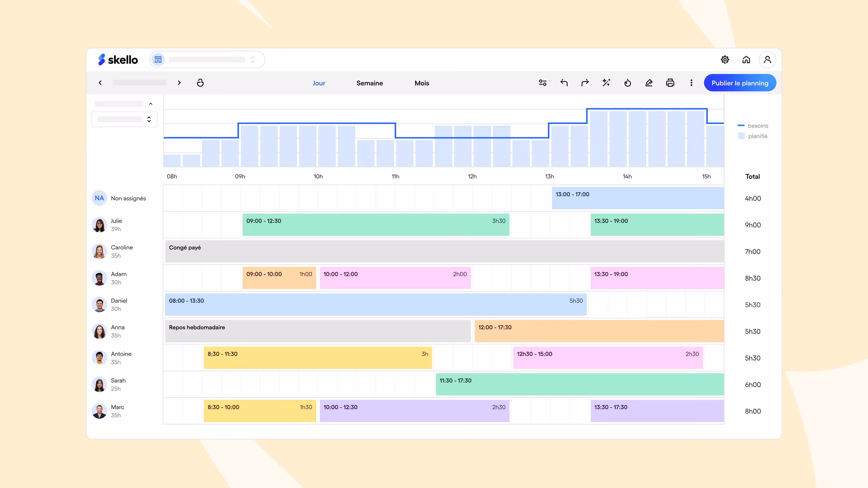Switch to the Semaine view
868x488 pixels.
click(370, 83)
